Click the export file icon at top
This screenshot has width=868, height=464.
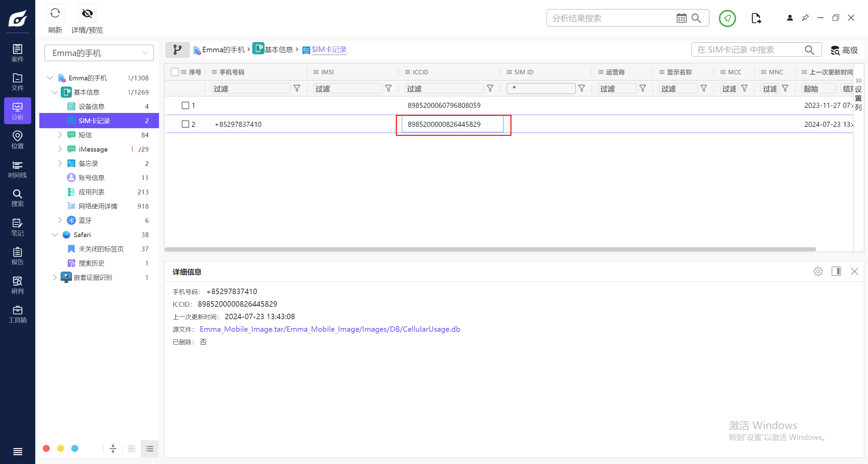[756, 18]
